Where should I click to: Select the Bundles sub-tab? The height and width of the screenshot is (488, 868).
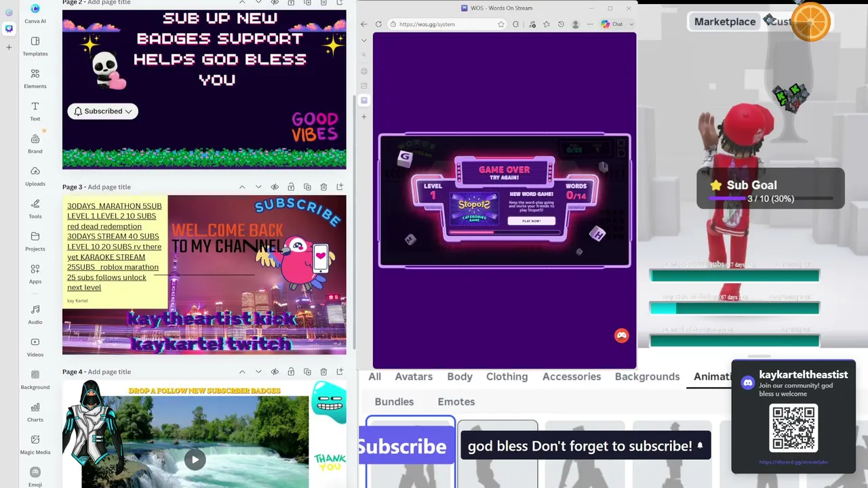[x=394, y=402]
